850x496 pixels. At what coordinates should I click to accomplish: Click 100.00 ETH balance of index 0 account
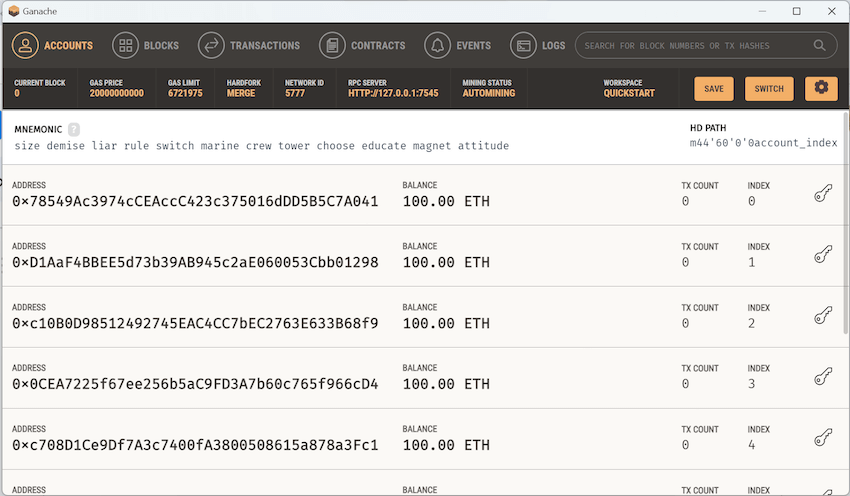click(x=446, y=201)
